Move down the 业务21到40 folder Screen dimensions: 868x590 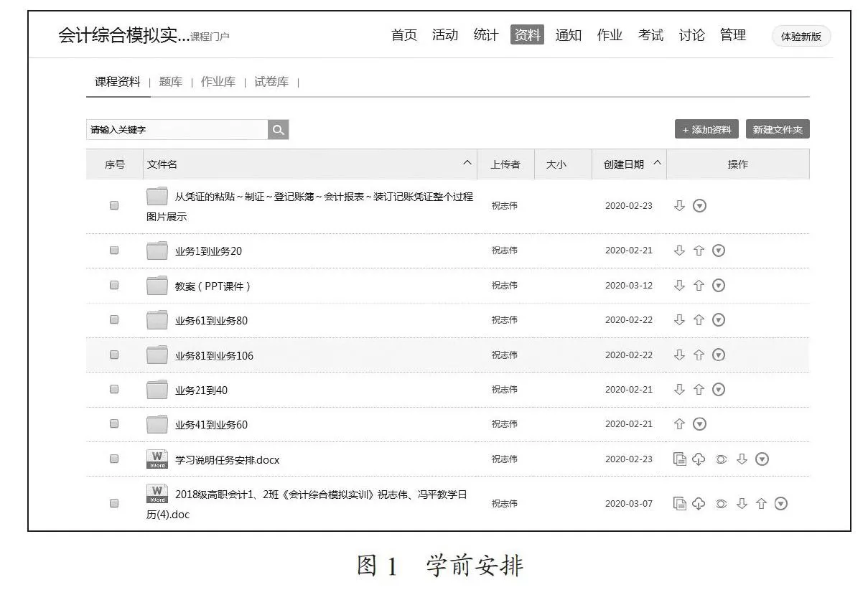click(679, 390)
